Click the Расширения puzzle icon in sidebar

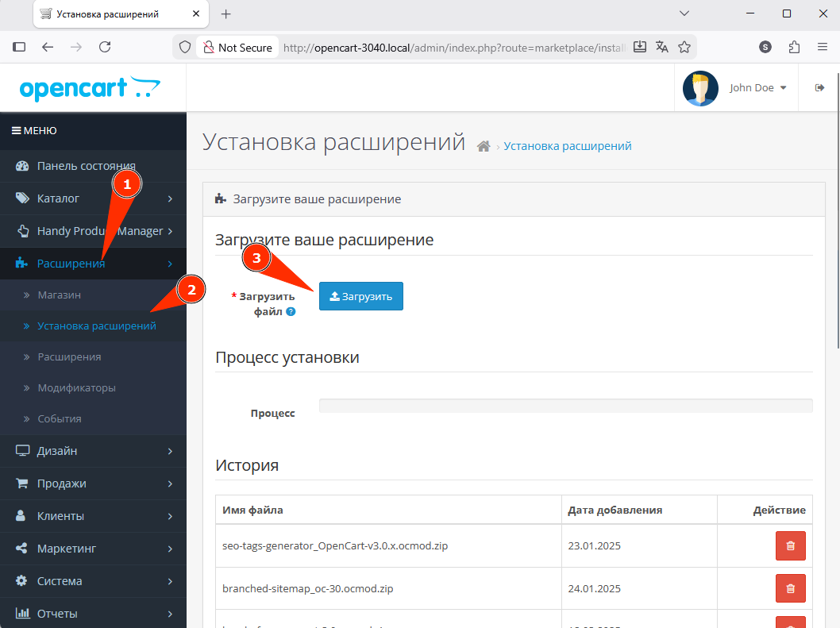tap(21, 263)
